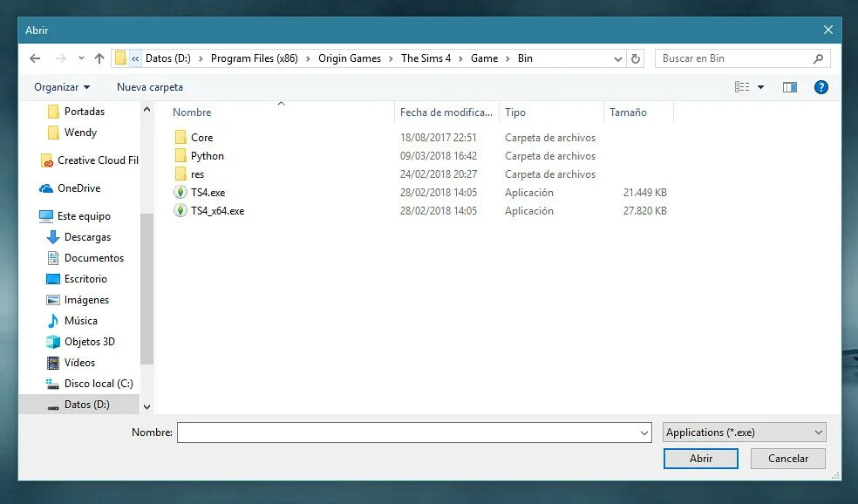
Task: Open the Organizar menu
Action: (62, 87)
